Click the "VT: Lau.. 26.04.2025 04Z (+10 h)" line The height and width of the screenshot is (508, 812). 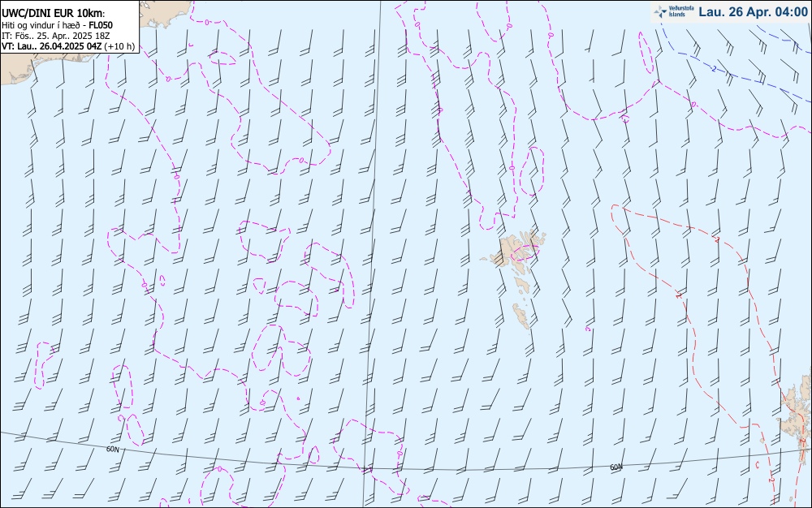[68, 46]
